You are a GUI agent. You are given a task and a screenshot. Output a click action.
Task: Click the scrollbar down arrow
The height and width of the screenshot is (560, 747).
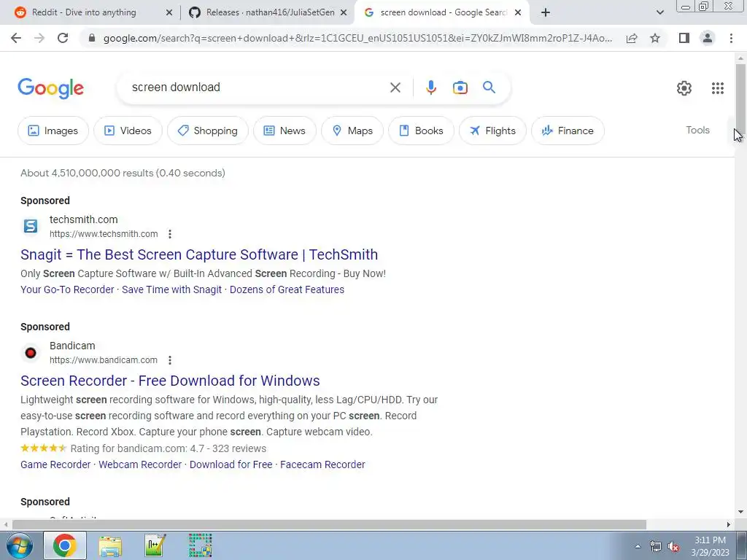click(740, 512)
